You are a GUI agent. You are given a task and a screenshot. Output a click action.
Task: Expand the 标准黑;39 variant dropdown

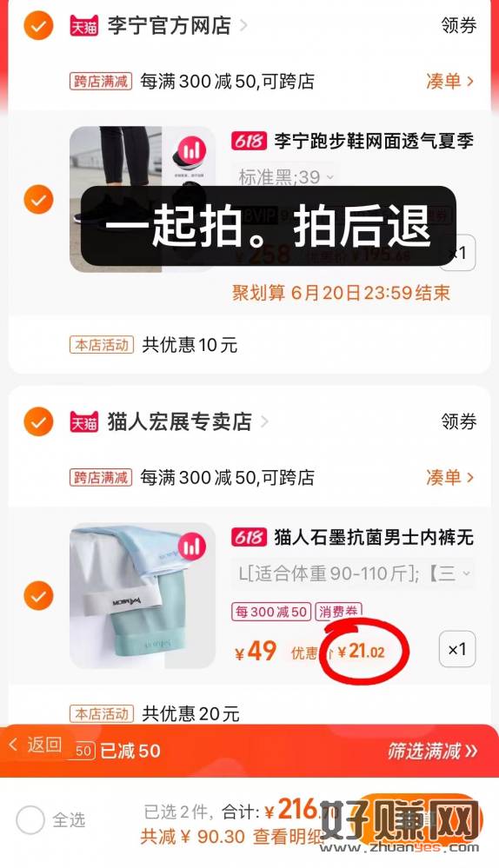[286, 176]
